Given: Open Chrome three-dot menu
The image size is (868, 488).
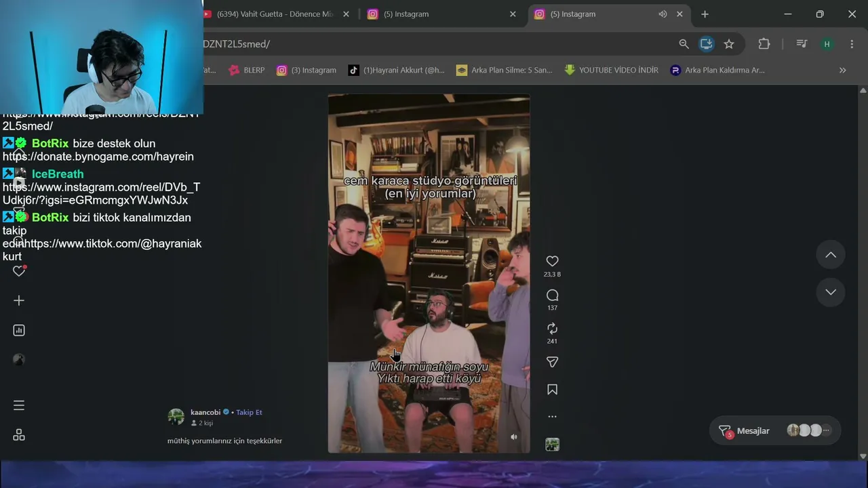Looking at the screenshot, I should click(852, 44).
